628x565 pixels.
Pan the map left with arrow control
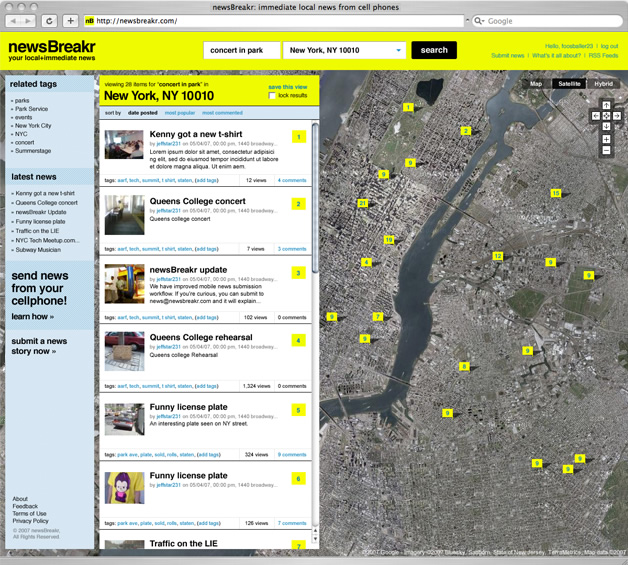coord(596,116)
